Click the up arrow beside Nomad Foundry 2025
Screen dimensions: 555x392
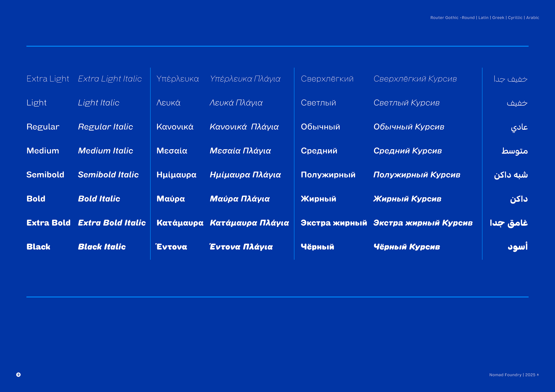pos(538,375)
